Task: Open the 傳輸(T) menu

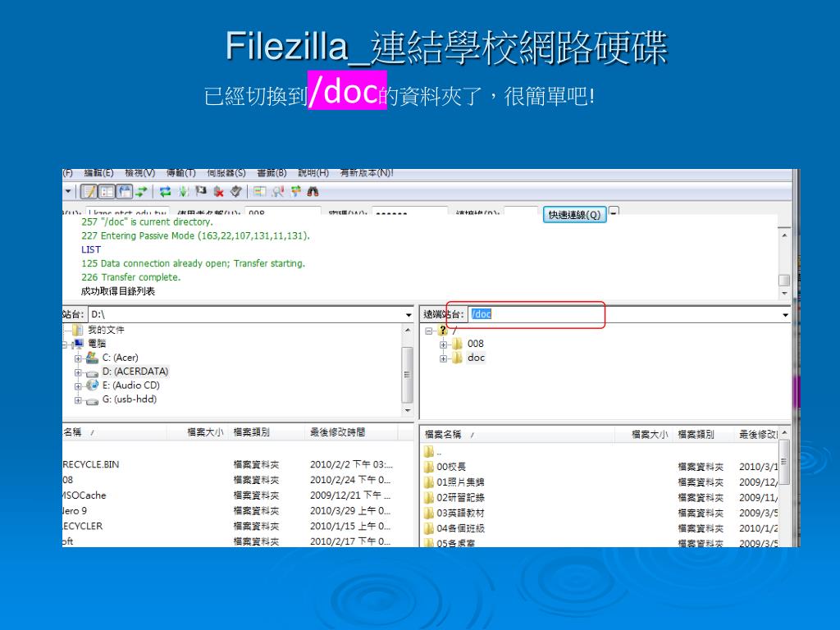Action: point(181,173)
